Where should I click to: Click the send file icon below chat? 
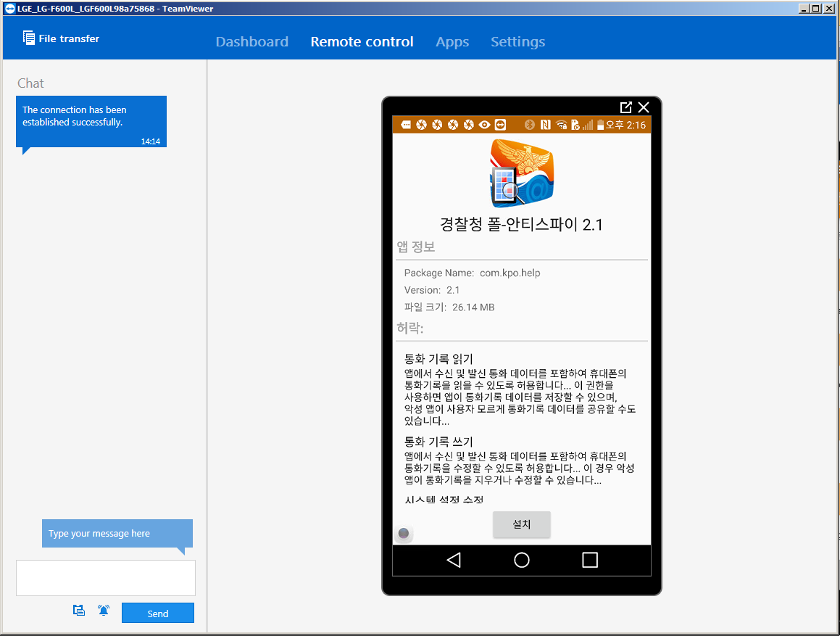click(x=79, y=611)
